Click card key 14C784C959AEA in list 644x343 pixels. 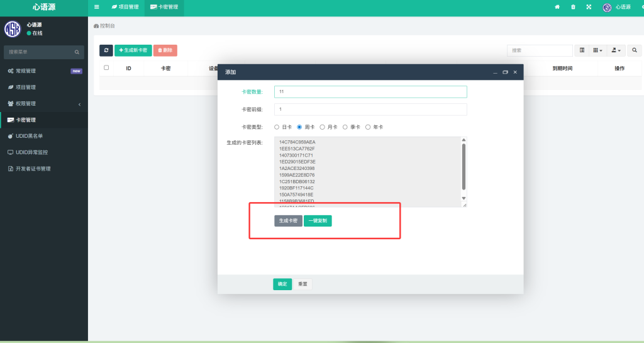[297, 142]
